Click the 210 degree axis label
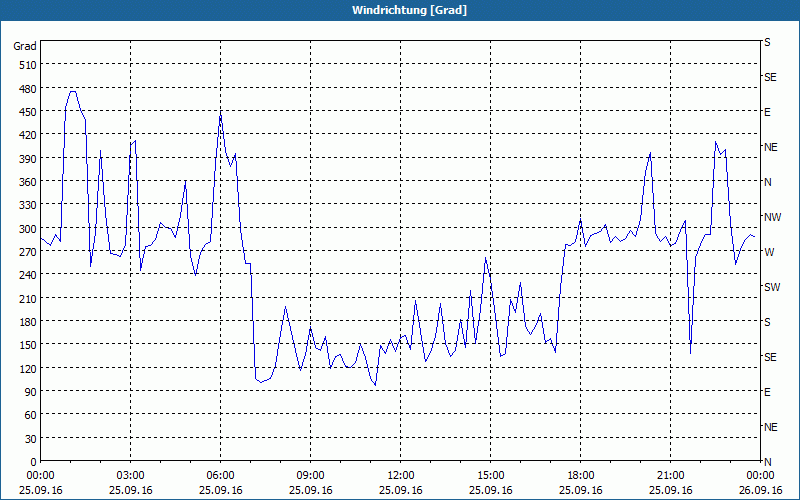Viewport: 800px width, 500px height. coord(28,299)
